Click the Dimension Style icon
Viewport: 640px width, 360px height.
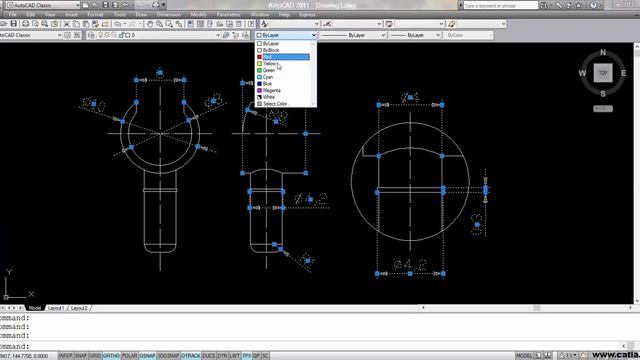[327, 24]
